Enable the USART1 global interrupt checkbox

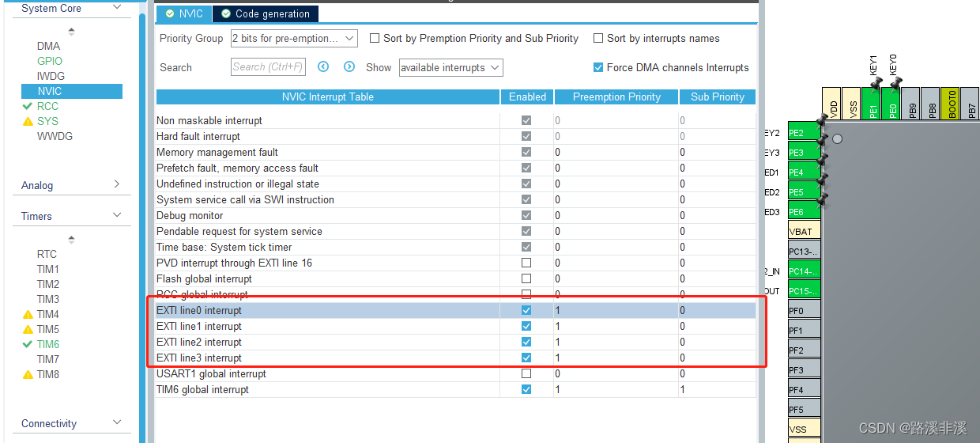point(526,373)
